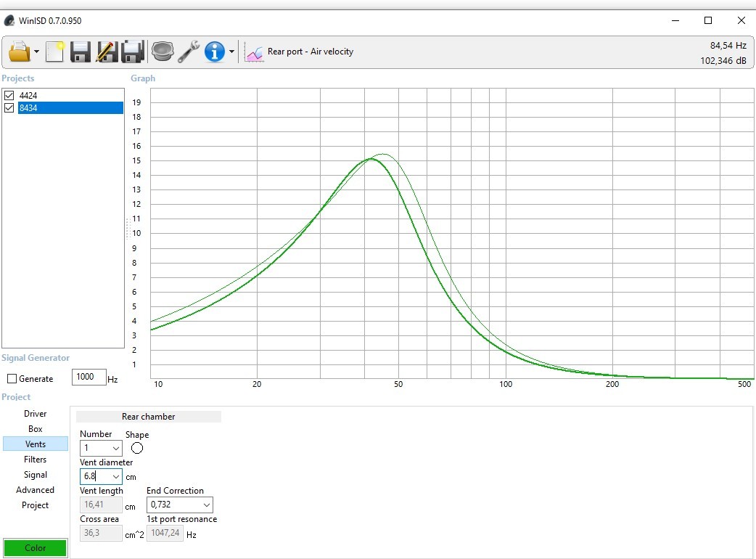Click the Rear chamber button

point(149,417)
